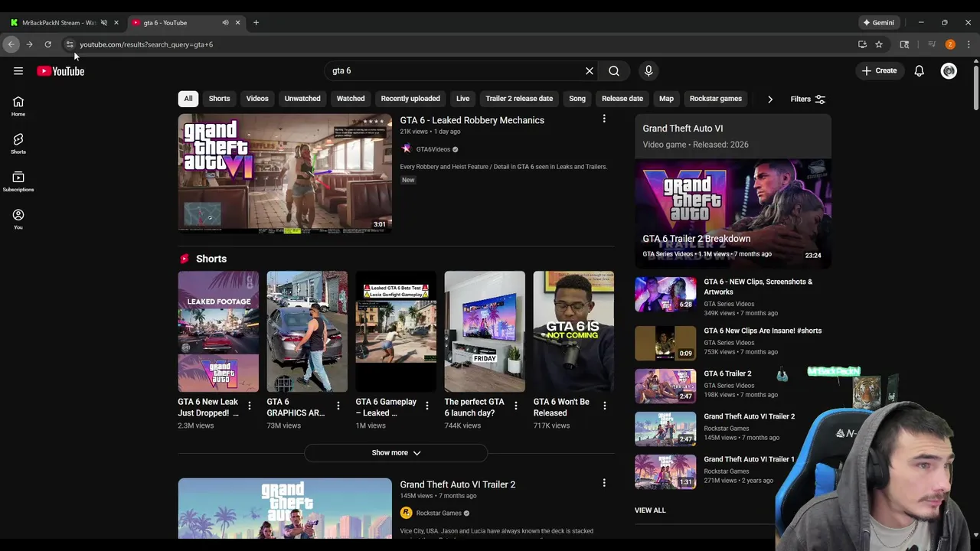Bookmark this page with star icon
Screen dimensions: 980x551
click(x=879, y=44)
